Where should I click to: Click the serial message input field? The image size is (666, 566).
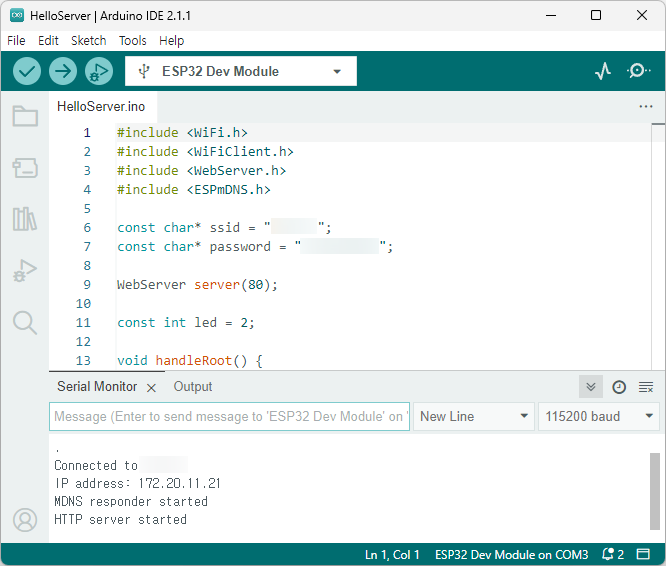pyautogui.click(x=229, y=417)
